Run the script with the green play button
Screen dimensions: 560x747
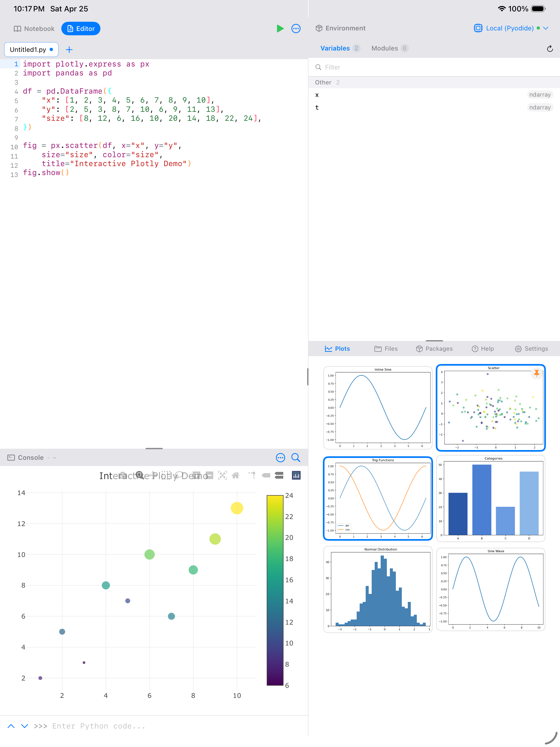pyautogui.click(x=280, y=29)
